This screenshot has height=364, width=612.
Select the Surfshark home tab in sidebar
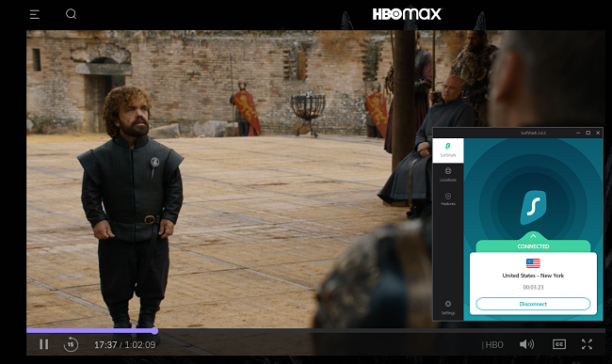[448, 150]
